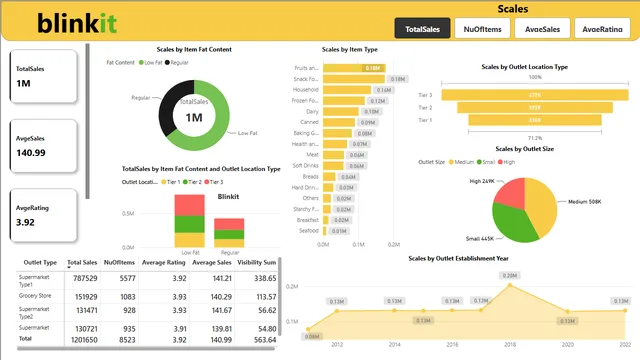Screen dimensions: 640x360
Task: Sort table by Average Rating header
Action: [163, 262]
